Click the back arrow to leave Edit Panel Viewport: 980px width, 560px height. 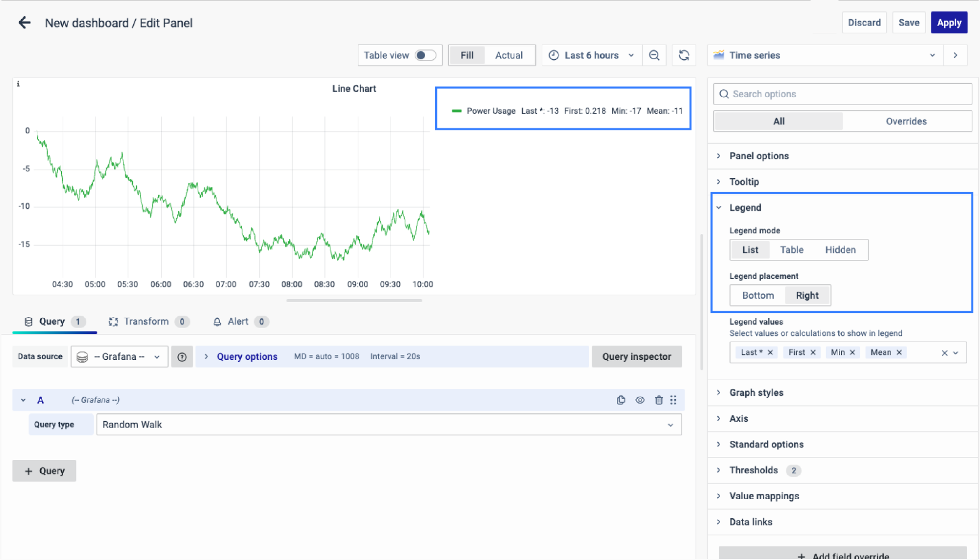[x=24, y=23]
